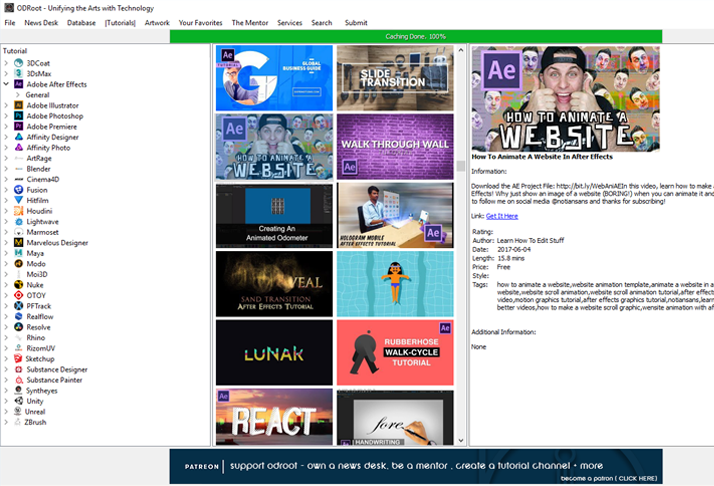Select the Substance Painter icon
Screen dimensions: 714x486
click(x=18, y=380)
